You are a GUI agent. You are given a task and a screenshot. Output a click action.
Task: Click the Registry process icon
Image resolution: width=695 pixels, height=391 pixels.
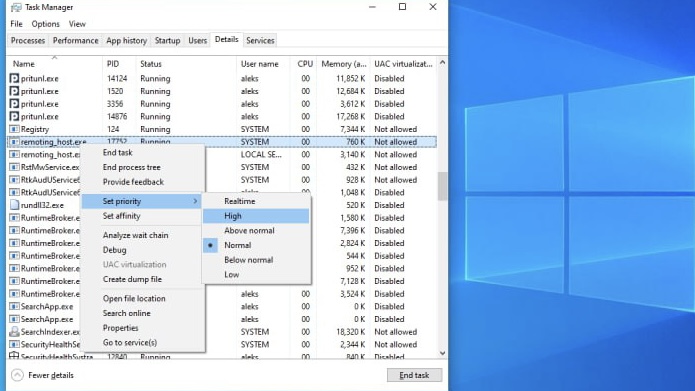14,129
